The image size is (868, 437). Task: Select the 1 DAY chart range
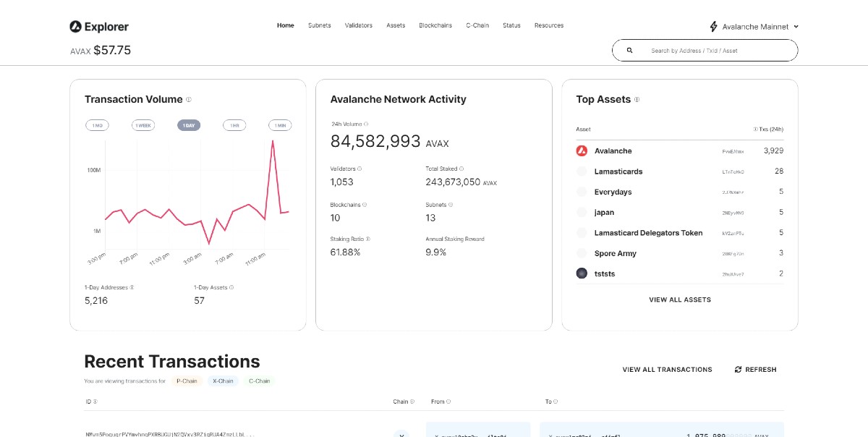click(189, 125)
